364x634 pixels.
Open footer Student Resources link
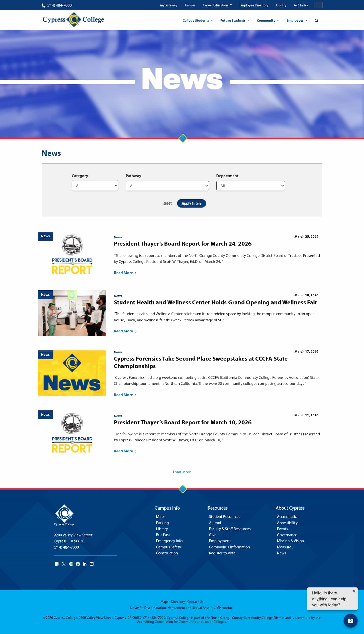pyautogui.click(x=224, y=517)
